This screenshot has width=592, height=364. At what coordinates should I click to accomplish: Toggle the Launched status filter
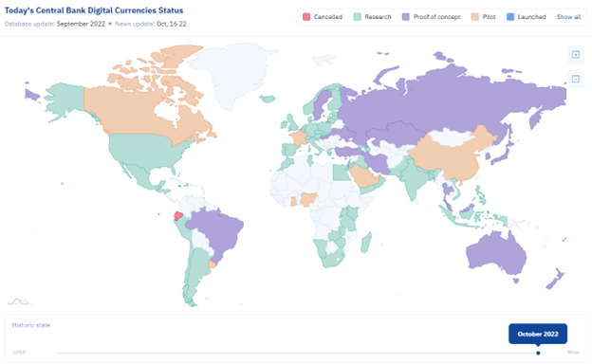click(526, 17)
